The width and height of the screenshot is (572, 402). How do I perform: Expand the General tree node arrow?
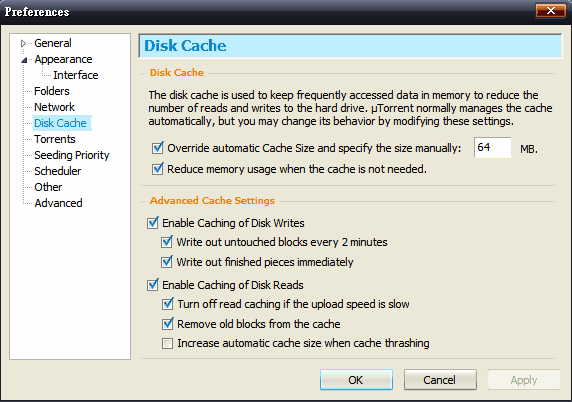pos(23,43)
